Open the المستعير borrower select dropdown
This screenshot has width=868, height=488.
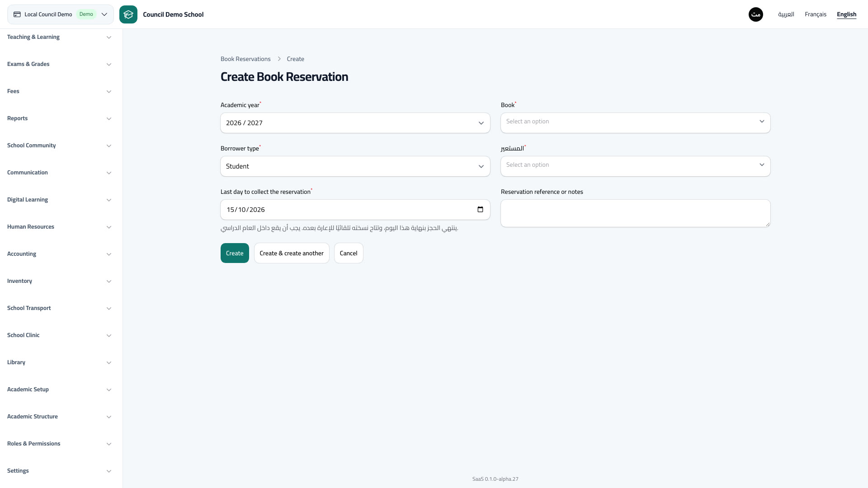(636, 166)
